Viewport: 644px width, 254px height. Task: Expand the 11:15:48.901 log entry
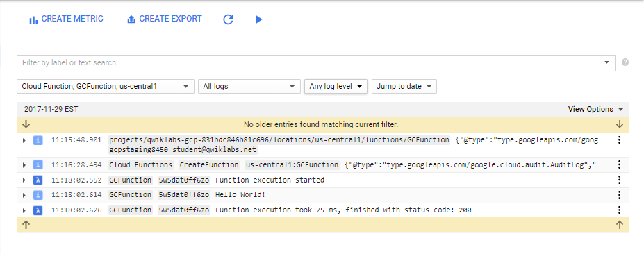point(24,140)
